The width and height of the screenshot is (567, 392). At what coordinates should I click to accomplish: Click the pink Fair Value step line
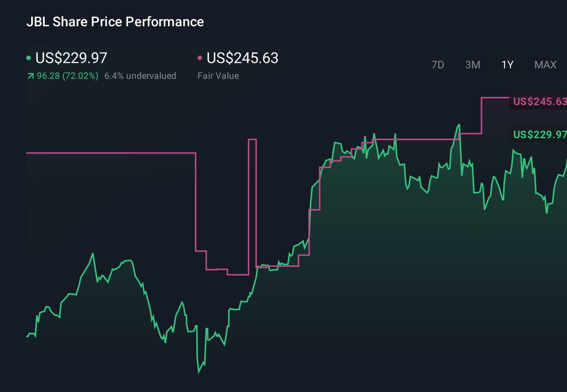coord(113,153)
